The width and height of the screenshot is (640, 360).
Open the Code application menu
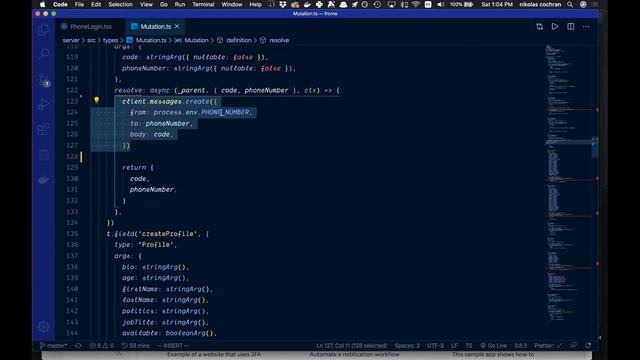pyautogui.click(x=60, y=4)
